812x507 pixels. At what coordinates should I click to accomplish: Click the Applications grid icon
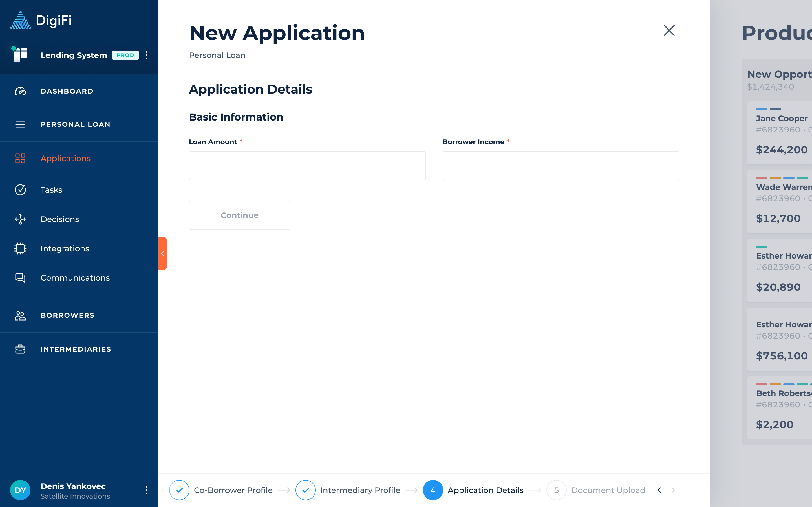coord(20,158)
